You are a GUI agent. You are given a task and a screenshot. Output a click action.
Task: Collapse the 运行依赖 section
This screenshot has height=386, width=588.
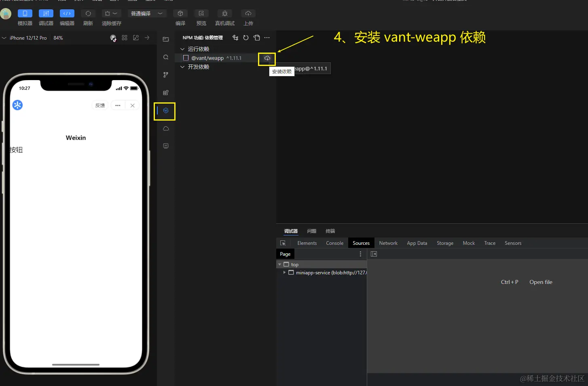point(182,49)
